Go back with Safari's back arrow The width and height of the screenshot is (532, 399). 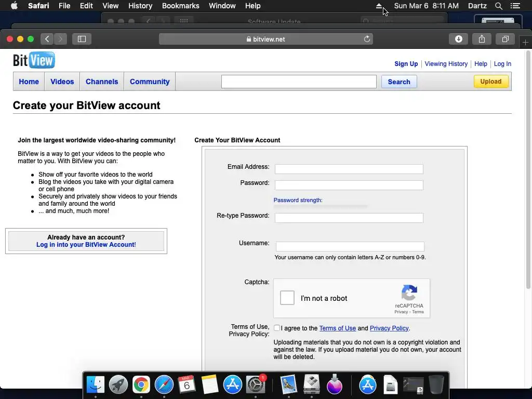pos(47,39)
